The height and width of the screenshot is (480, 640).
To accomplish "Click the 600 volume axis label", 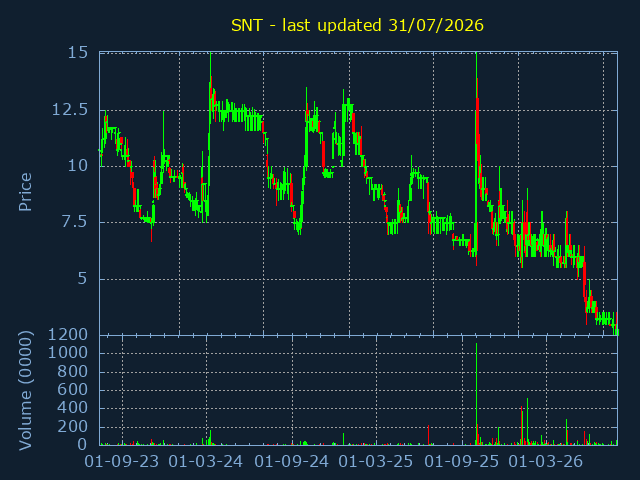I will point(73,390).
